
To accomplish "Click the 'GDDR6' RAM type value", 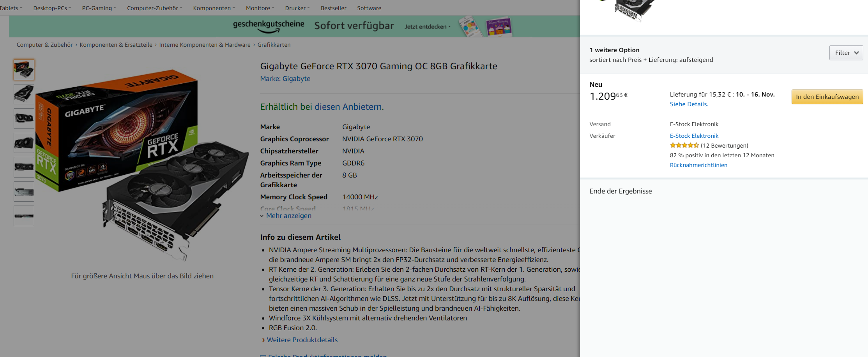I will coord(353,163).
